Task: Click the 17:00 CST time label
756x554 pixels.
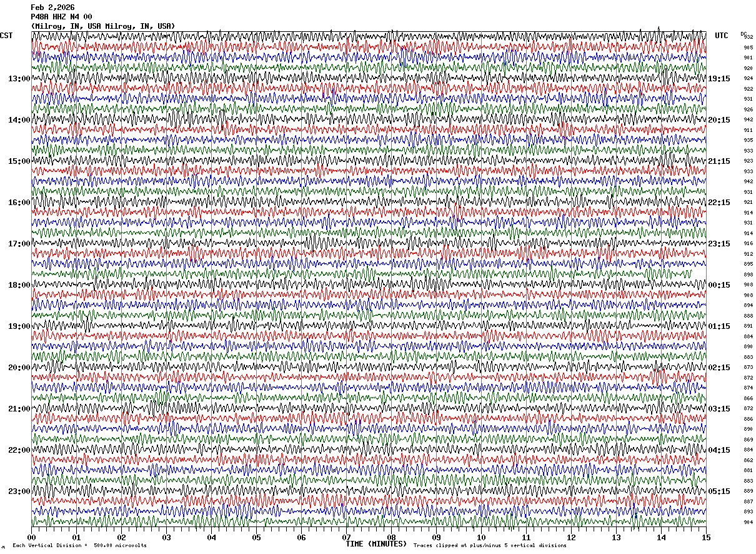Action: point(19,244)
